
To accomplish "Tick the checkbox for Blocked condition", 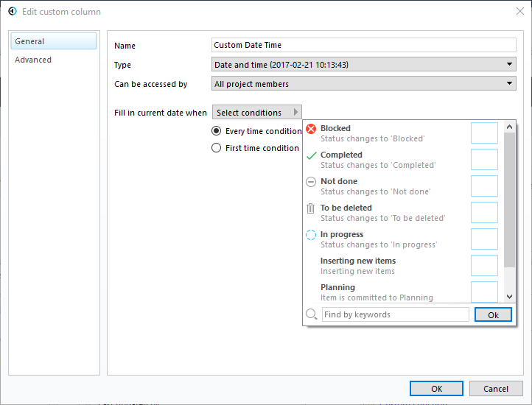I will [484, 133].
